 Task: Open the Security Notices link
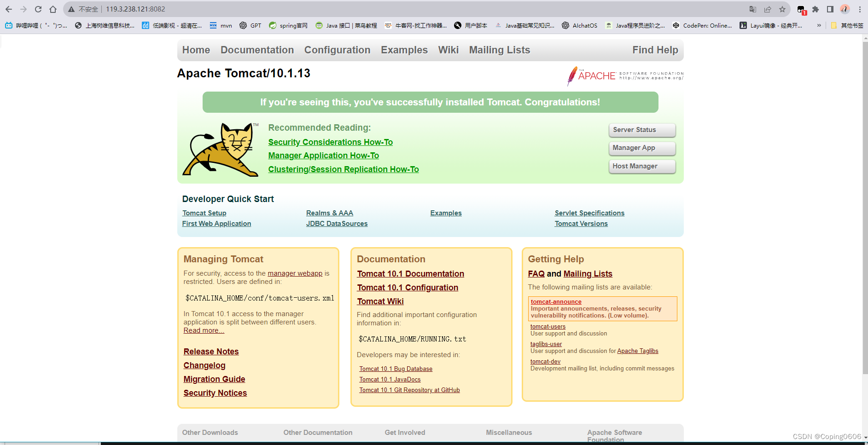215,393
